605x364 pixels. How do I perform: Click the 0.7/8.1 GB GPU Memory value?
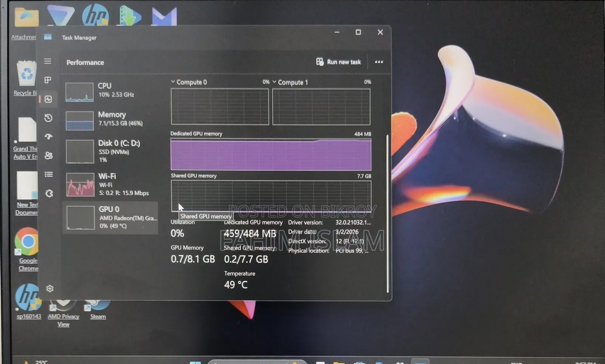(x=193, y=259)
